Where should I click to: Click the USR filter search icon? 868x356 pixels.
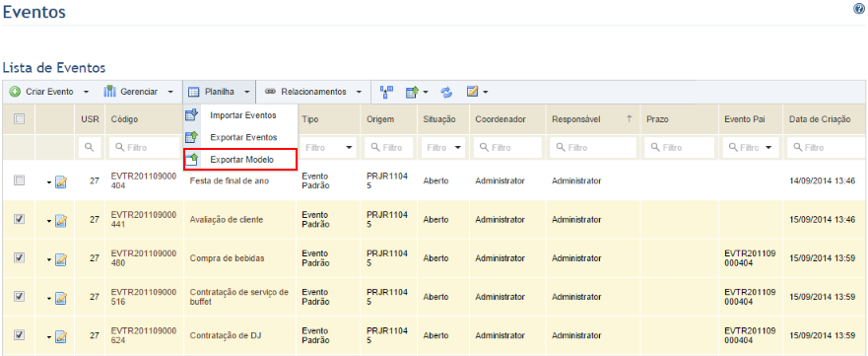[x=89, y=148]
